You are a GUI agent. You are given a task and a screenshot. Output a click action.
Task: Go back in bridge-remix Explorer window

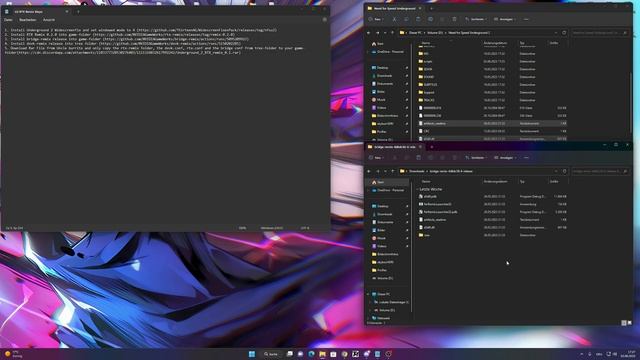click(x=369, y=171)
